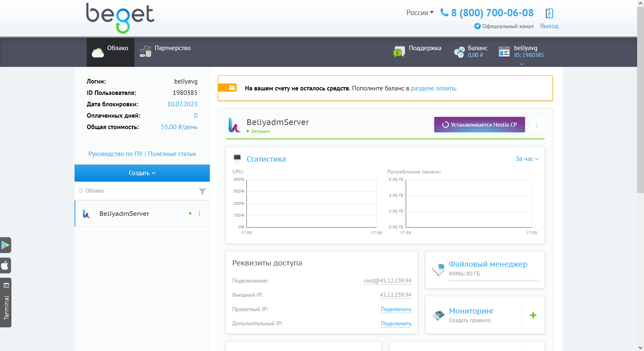Expand the beliyavg account menu chevron
644x351 pixels.
click(521, 64)
